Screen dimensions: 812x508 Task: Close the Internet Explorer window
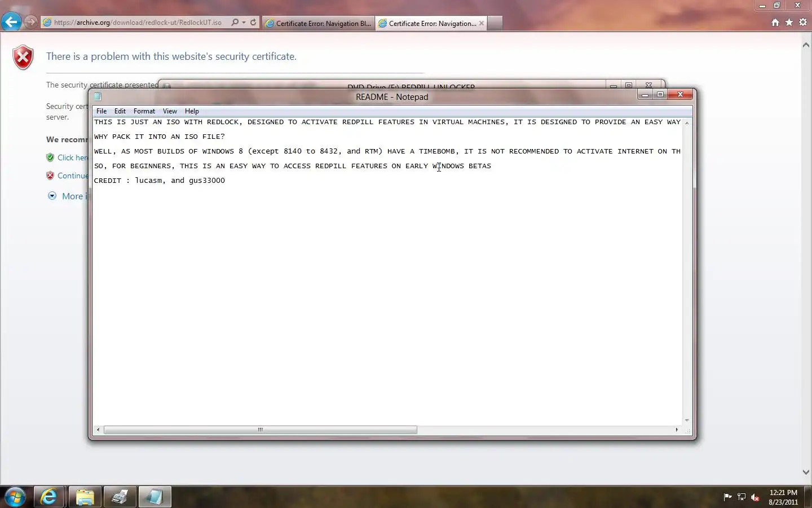coord(797,6)
